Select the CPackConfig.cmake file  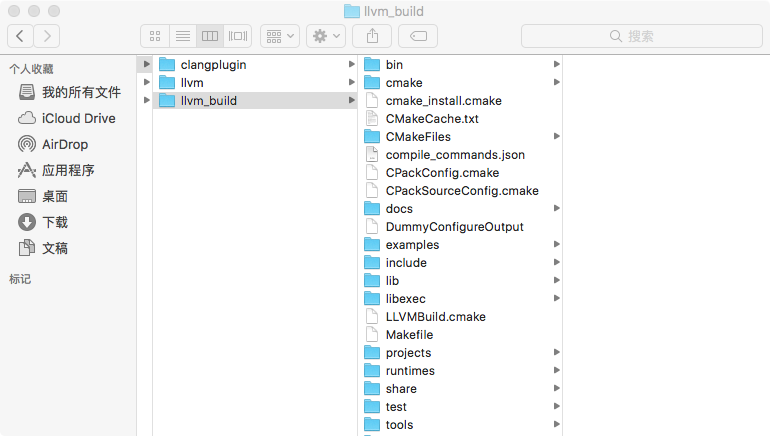[460, 173]
